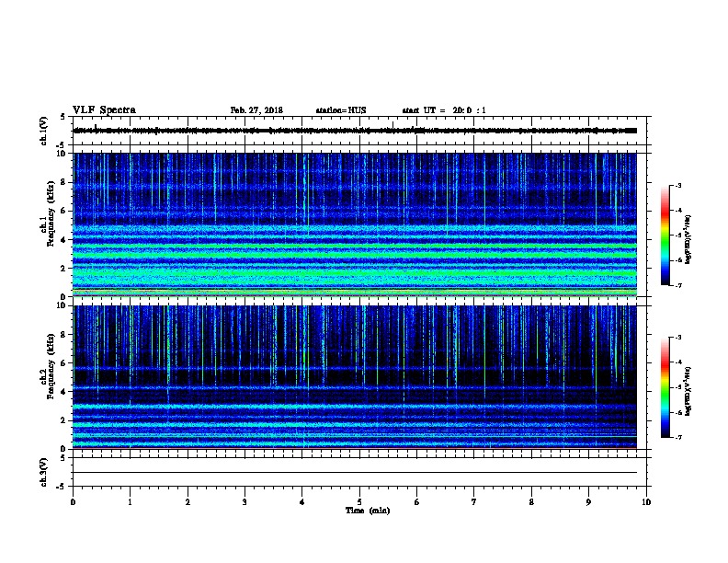Click inside the ch.1 spectrogram panel
Screen dimensions: 728x563
pos(355,224)
